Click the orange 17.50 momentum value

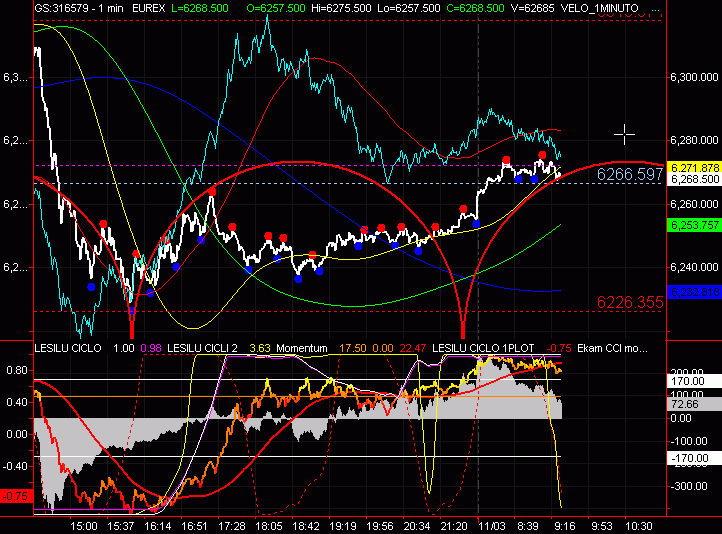352,348
